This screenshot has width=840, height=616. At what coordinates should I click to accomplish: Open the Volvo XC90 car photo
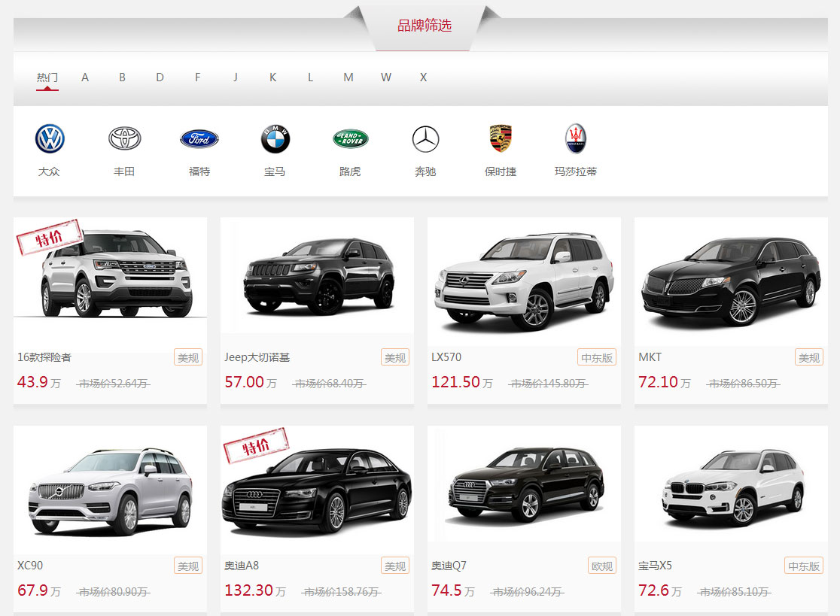pos(110,490)
